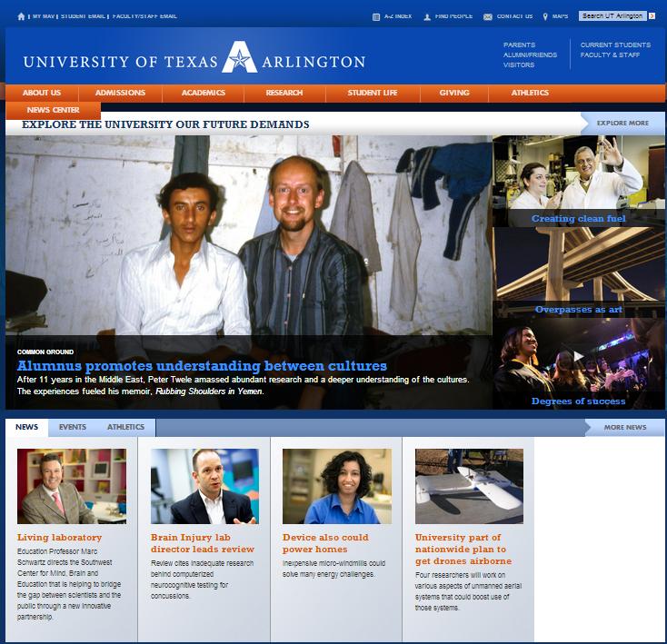Click Brain Injury lab director leads review
Image resolution: width=667 pixels, height=644 pixels.
pyautogui.click(x=203, y=543)
